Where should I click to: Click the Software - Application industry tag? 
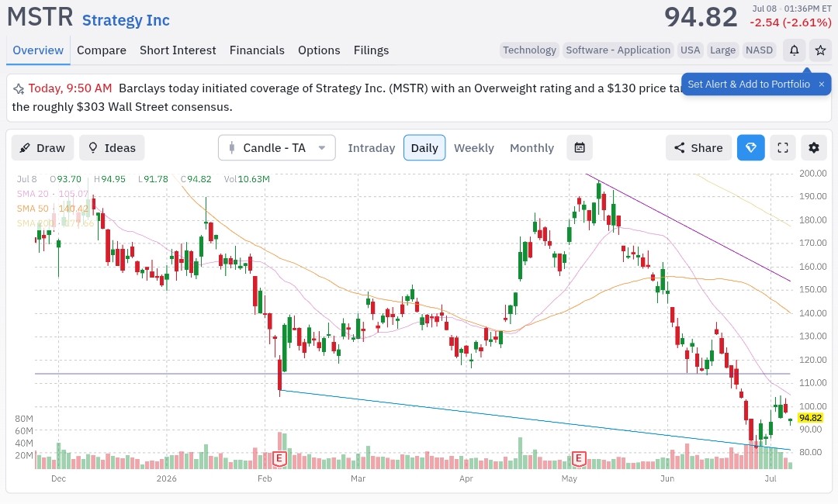tap(618, 50)
